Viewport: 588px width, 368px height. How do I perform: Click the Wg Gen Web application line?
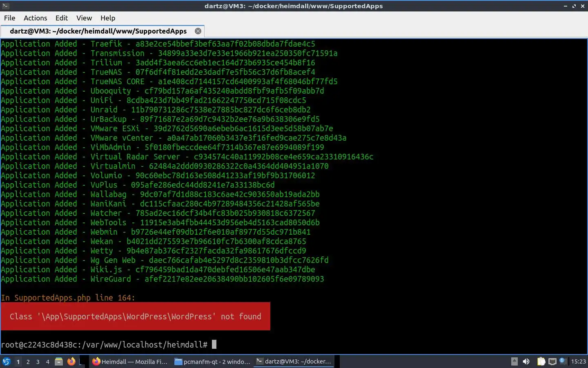[165, 260]
